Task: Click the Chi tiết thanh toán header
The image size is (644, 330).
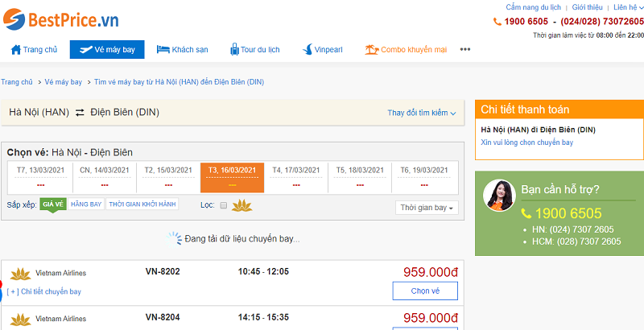Action: pos(559,109)
